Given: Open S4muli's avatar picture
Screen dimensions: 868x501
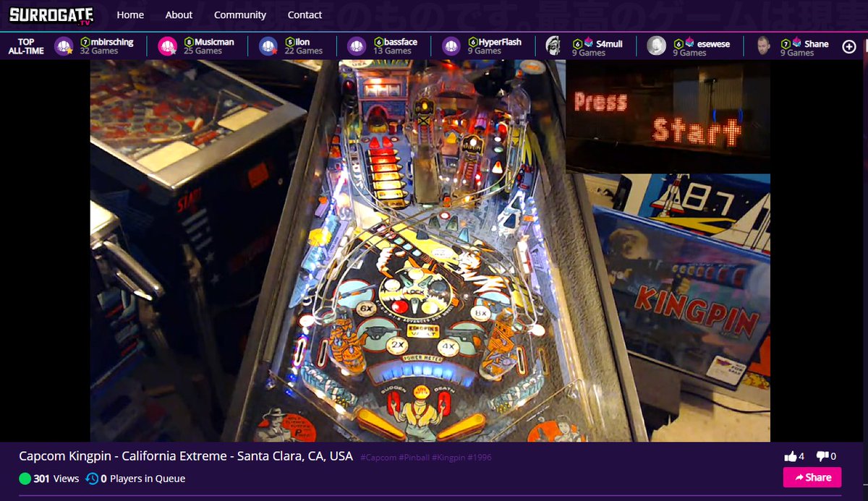Looking at the screenshot, I should click(553, 46).
